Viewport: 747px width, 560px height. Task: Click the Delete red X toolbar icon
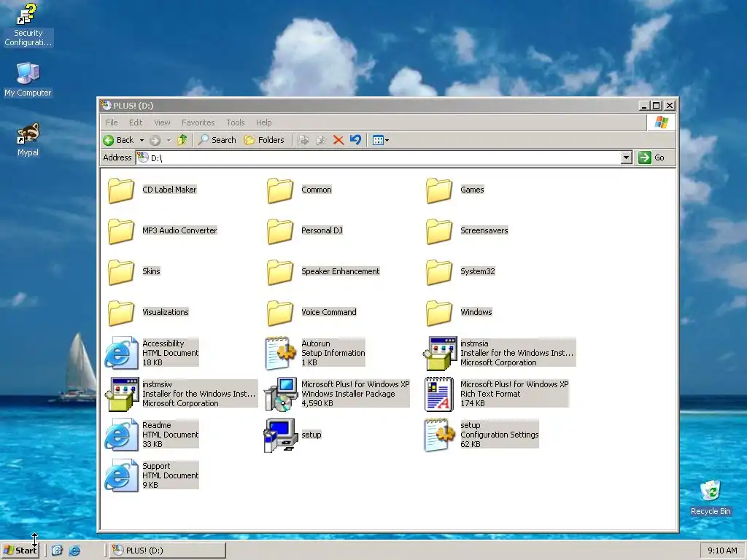click(x=338, y=140)
